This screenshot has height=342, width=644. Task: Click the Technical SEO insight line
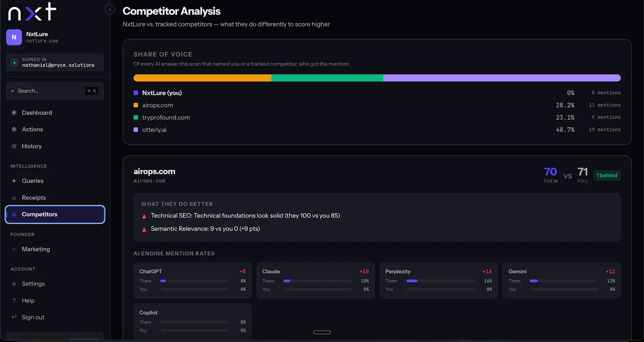click(245, 216)
